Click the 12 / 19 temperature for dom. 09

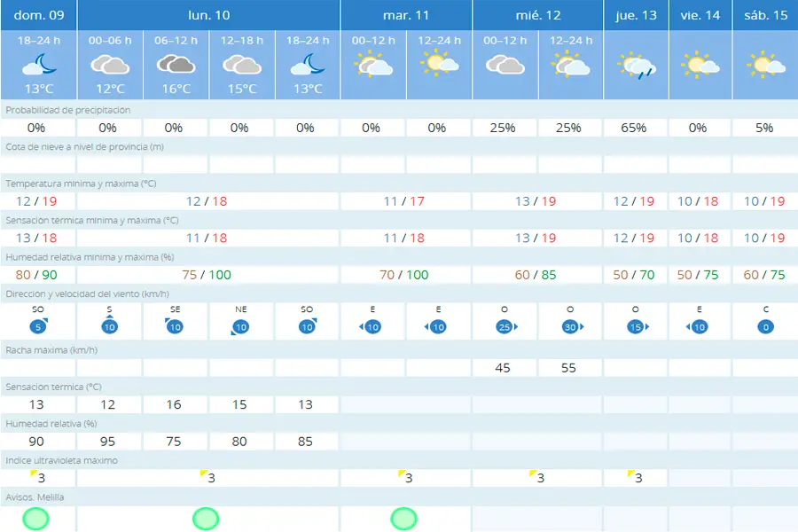click(x=36, y=201)
